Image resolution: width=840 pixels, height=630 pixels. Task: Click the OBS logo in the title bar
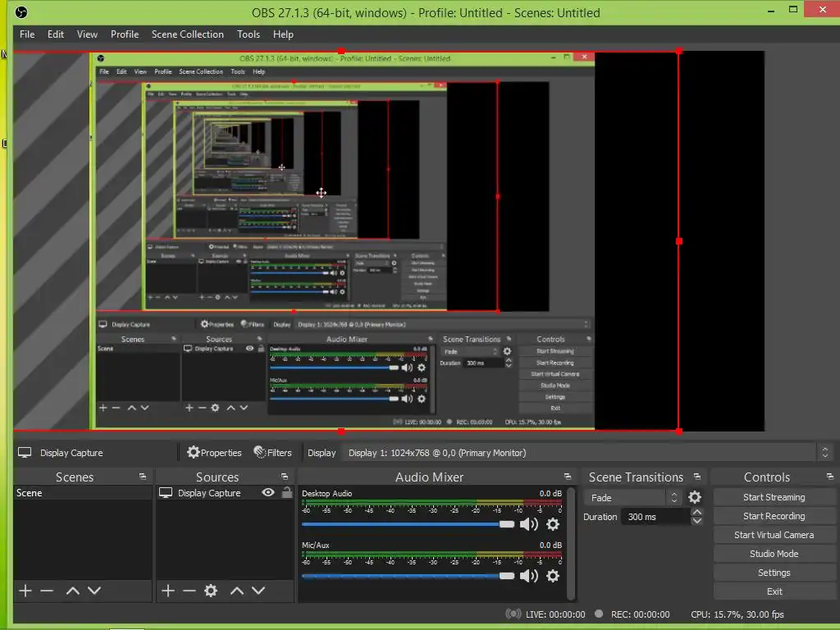click(21, 12)
